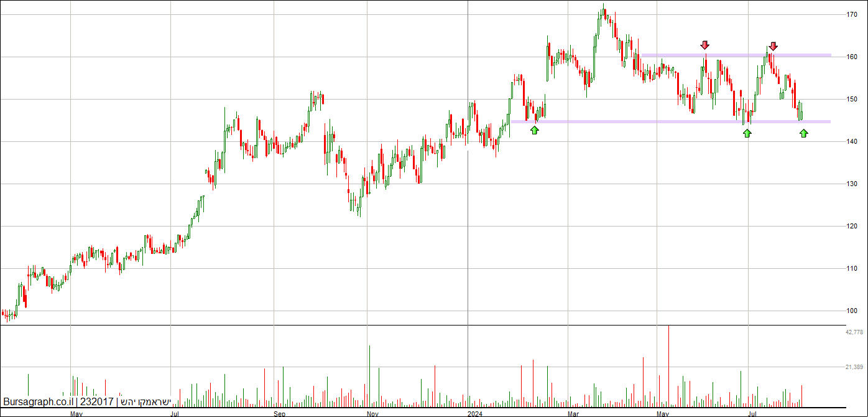Click the May label following Mar 2024
This screenshot has height=417, width=868.
(663, 413)
